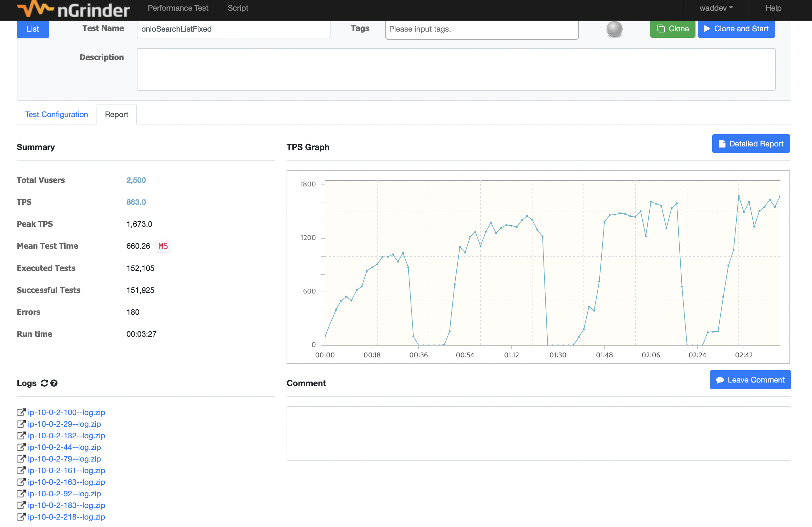Download ip-10-0-2-132--log.zip link

pyautogui.click(x=66, y=435)
